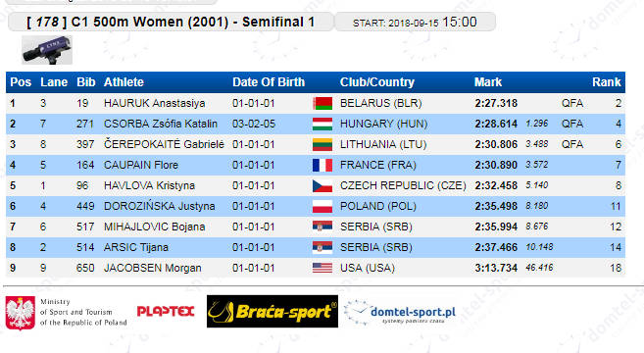The height and width of the screenshot is (353, 644).
Task: Click the Poland flag icon
Action: coord(322,206)
